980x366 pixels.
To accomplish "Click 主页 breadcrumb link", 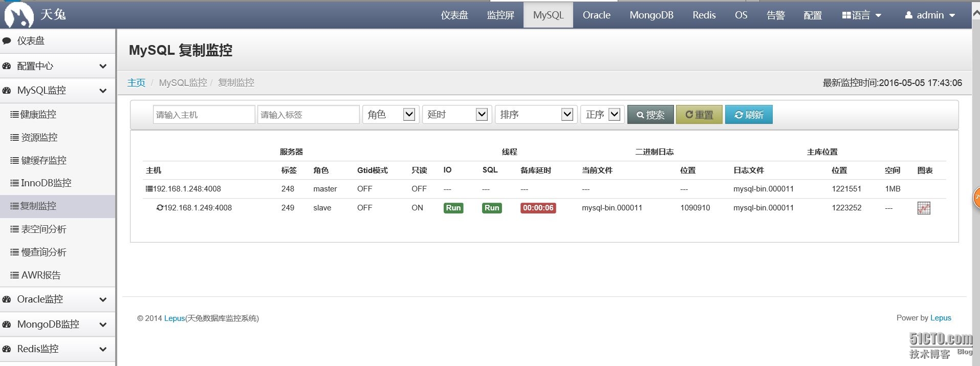I will pos(136,82).
